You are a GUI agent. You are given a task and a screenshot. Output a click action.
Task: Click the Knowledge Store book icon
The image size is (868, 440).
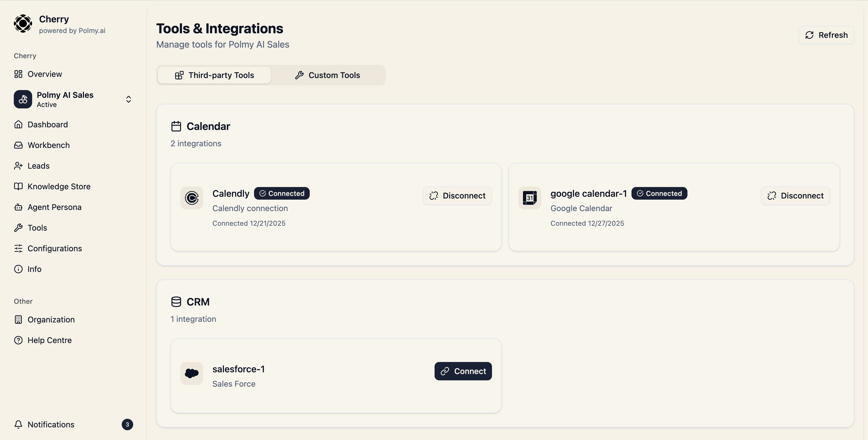point(19,186)
